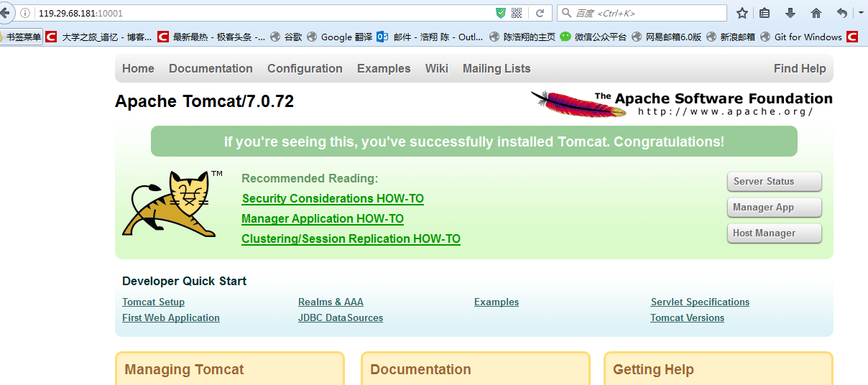Click the Documentation panel heading
The image size is (868, 385).
(420, 370)
